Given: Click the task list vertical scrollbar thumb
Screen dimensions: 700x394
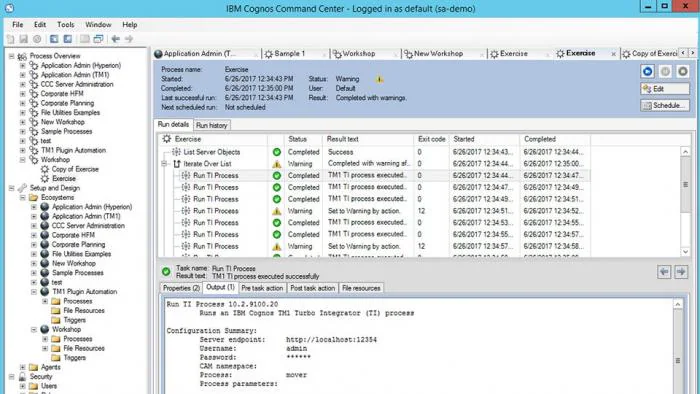Looking at the screenshot, I should click(685, 185).
